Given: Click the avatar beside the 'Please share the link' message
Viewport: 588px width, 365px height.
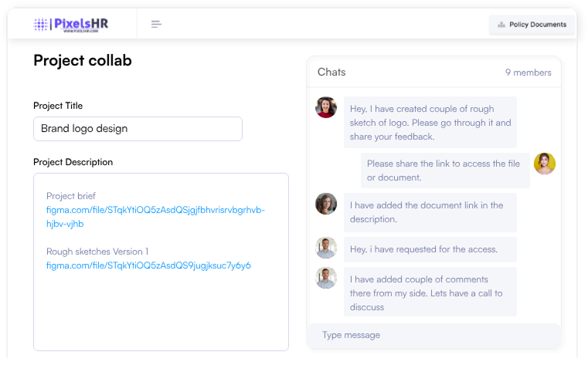Looking at the screenshot, I should 545,164.
